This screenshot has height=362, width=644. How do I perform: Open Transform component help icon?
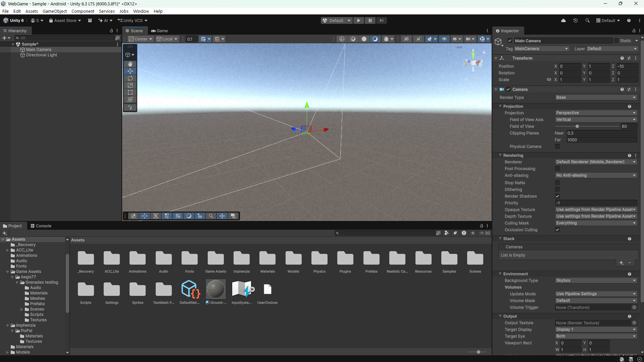622,58
